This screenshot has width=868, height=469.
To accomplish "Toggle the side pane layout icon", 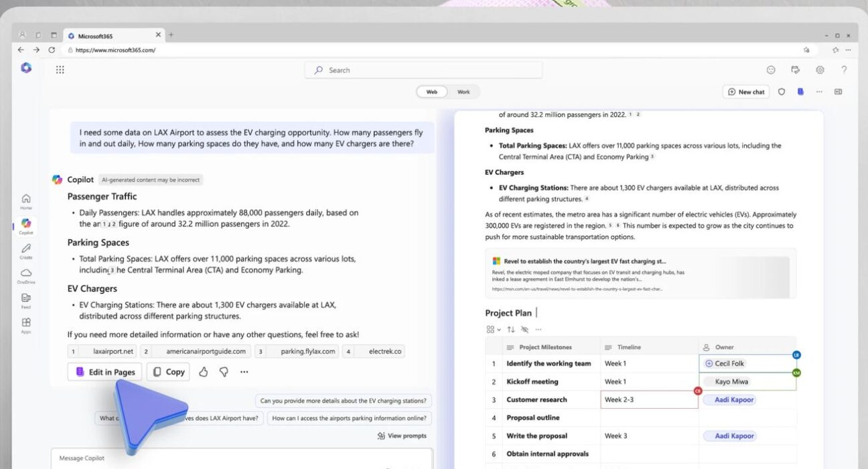I will [838, 92].
